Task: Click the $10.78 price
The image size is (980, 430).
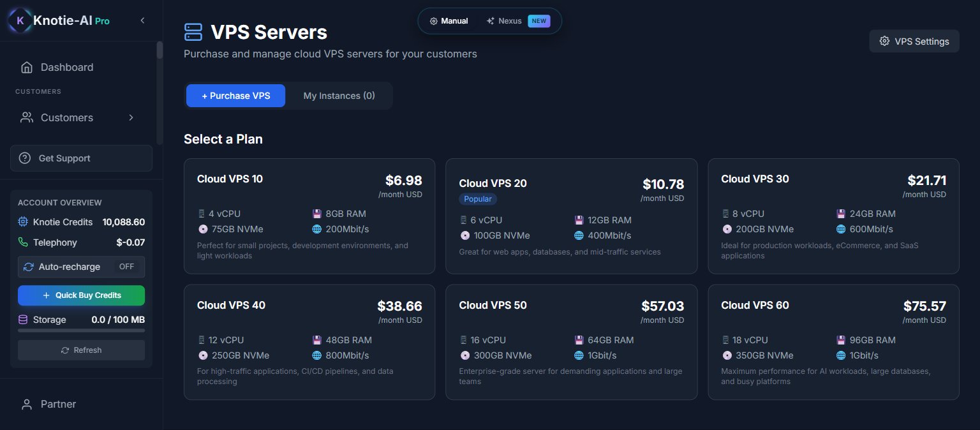Action: [664, 184]
